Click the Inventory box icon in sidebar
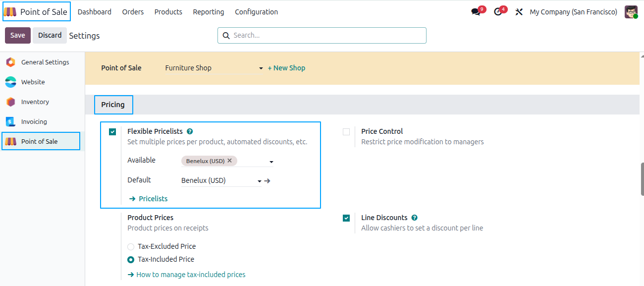Screen dimensions: 644x286 click(10, 102)
